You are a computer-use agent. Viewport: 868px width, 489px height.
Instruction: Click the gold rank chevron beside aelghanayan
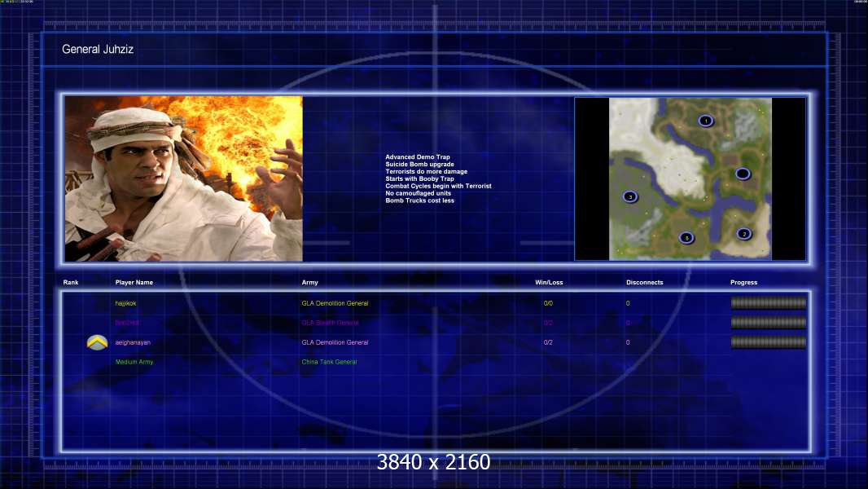pos(98,343)
